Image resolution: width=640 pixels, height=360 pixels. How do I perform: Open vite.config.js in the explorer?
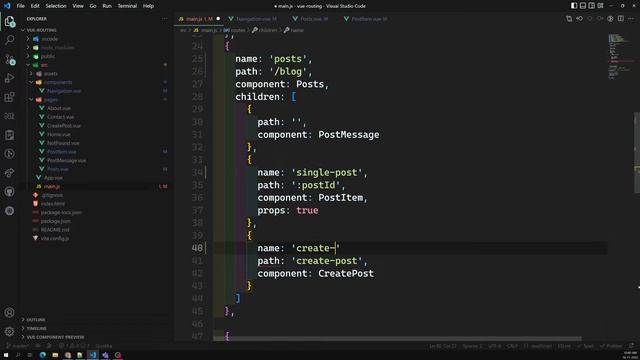[55, 238]
